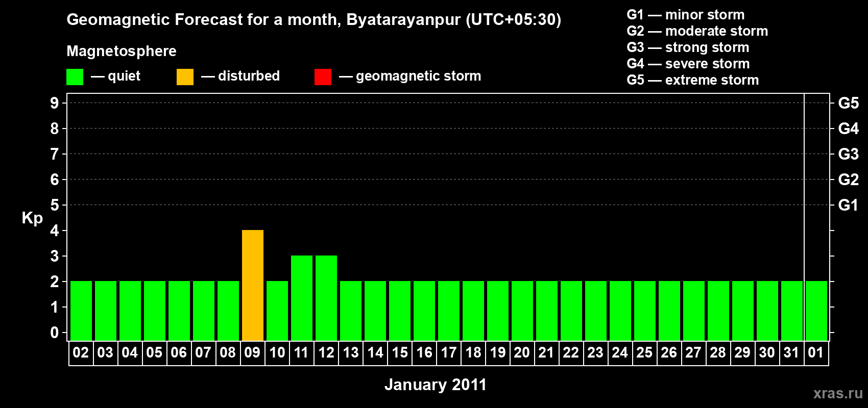Image resolution: width=868 pixels, height=408 pixels.
Task: Click the date label 13
Action: pos(350,352)
